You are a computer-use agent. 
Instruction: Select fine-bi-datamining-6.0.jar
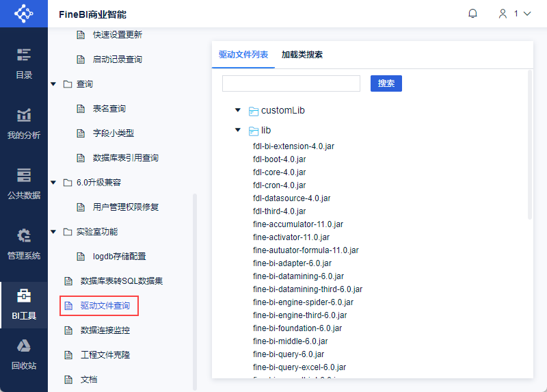[x=298, y=276]
